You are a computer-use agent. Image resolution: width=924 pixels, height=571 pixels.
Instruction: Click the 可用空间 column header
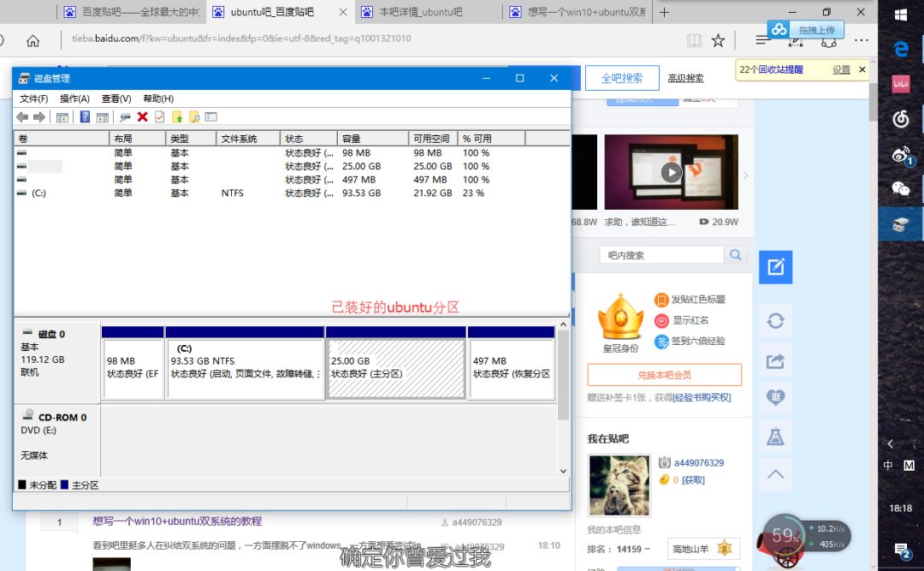[433, 139]
